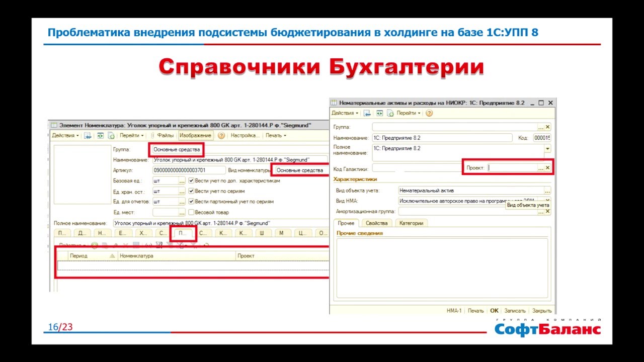The image size is (644, 362).
Task: Click the document-copy toolbar icon in Номенклатура window
Action: [111, 136]
